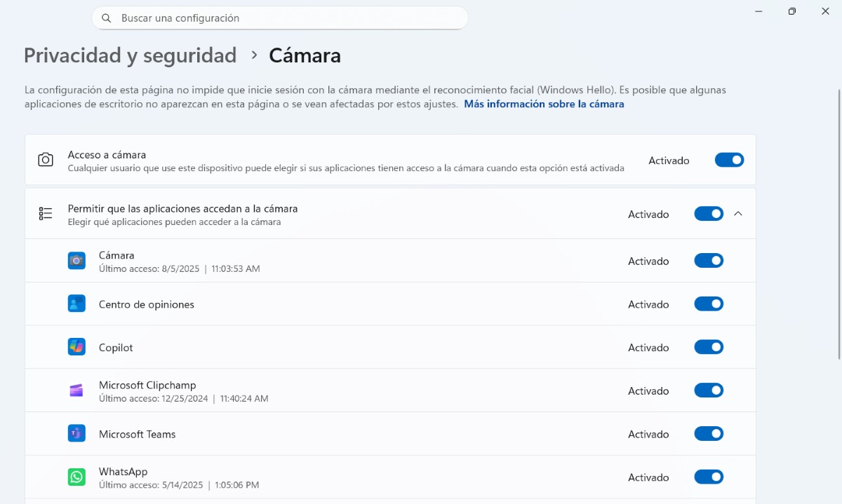Switch off apps camera access toggle

(709, 214)
